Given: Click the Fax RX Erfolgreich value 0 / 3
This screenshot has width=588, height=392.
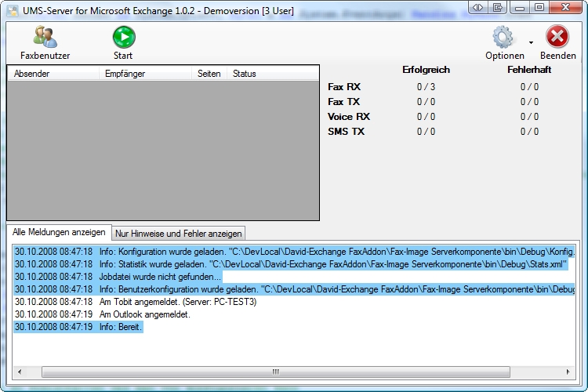Looking at the screenshot, I should click(426, 87).
